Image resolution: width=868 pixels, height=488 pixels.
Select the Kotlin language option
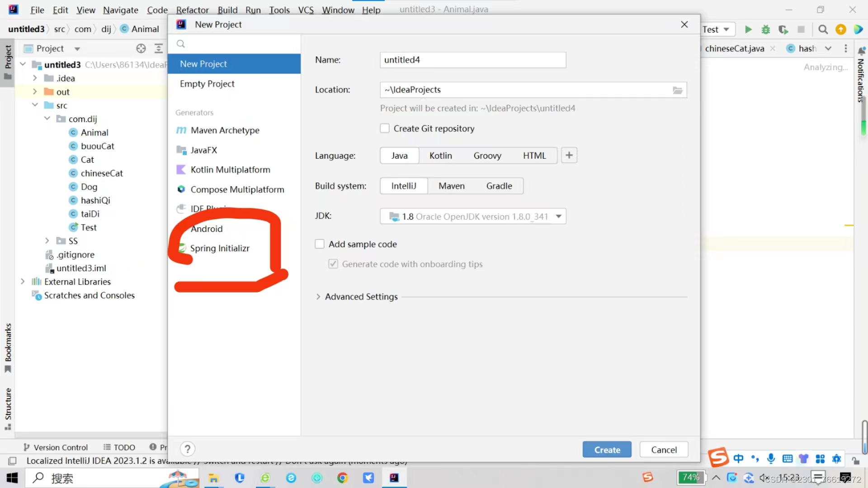pos(440,155)
